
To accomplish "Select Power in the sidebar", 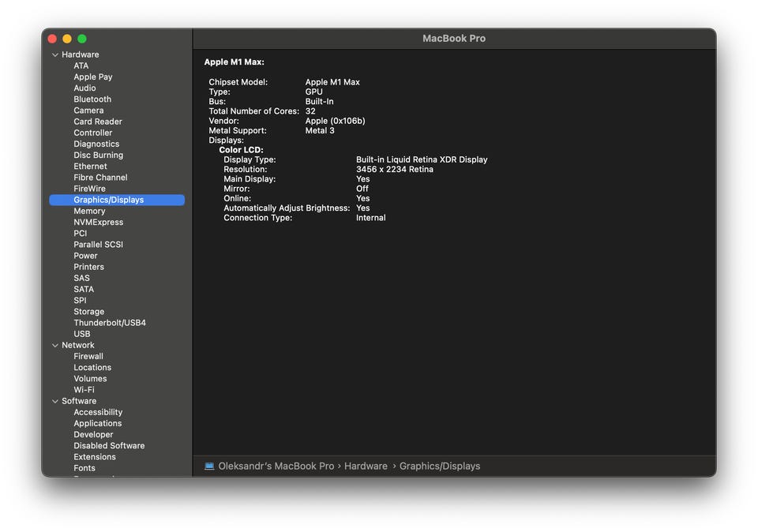I will [85, 256].
